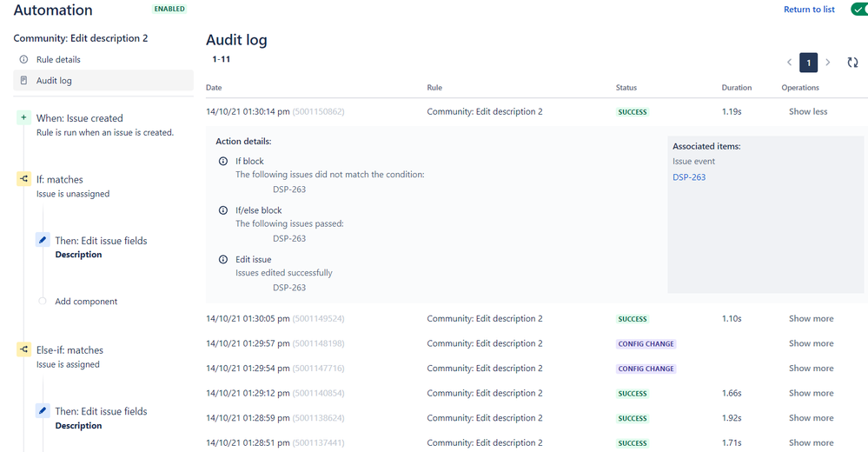Click the SUCCESS badge on the 01:30:14 pm row

click(x=633, y=112)
